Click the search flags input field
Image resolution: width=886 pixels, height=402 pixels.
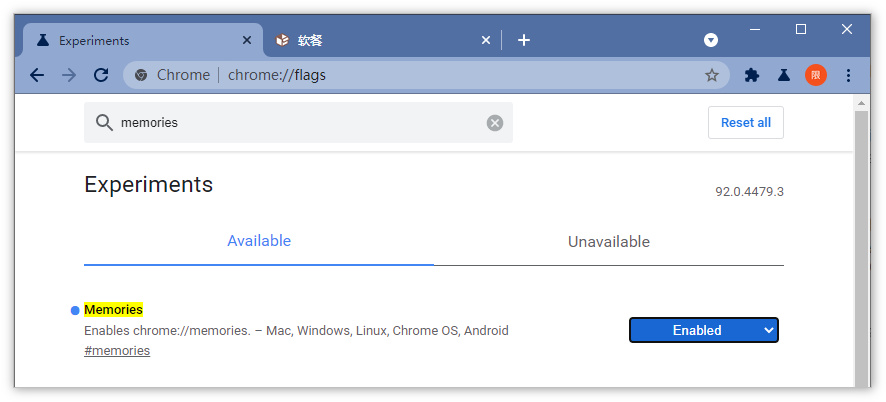[300, 123]
